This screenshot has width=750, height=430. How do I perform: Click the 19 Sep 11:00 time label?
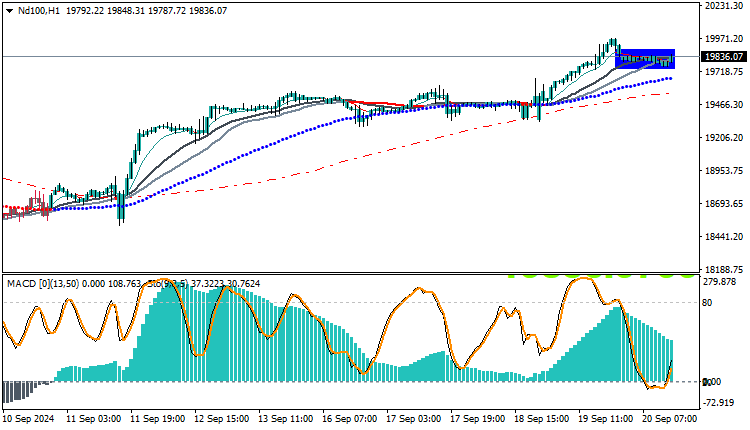pos(606,419)
